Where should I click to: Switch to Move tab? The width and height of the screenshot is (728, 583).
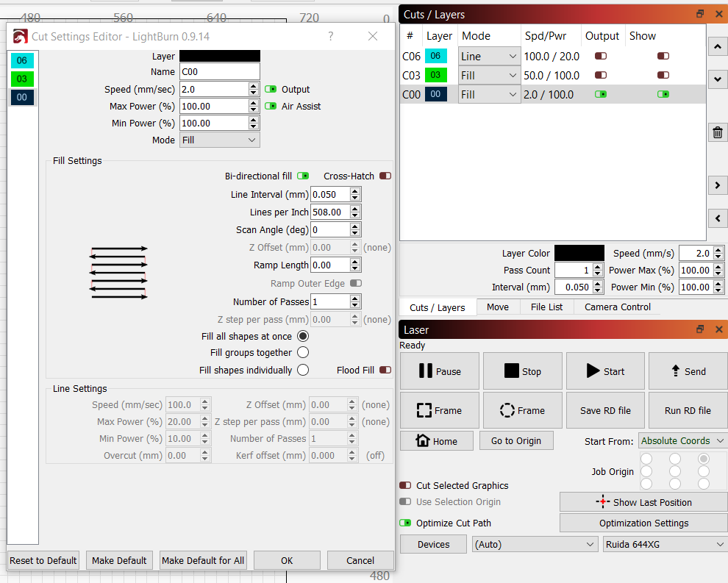coord(498,307)
